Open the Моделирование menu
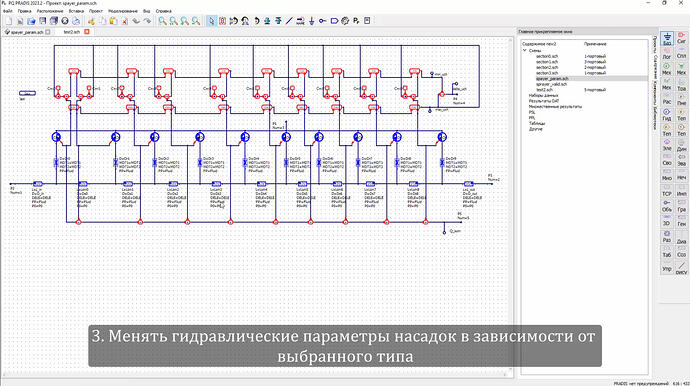690x386 pixels. click(123, 11)
